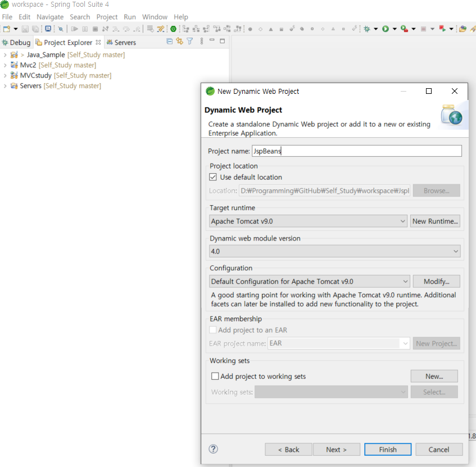Toggle Link with Editor in Project Explorer
The width and height of the screenshot is (476, 467).
coord(180,41)
